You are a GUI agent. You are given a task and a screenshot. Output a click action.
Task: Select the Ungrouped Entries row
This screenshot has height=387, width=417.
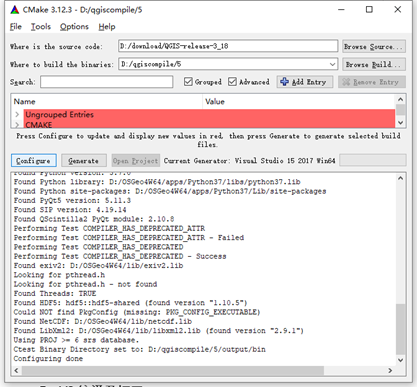coord(209,114)
